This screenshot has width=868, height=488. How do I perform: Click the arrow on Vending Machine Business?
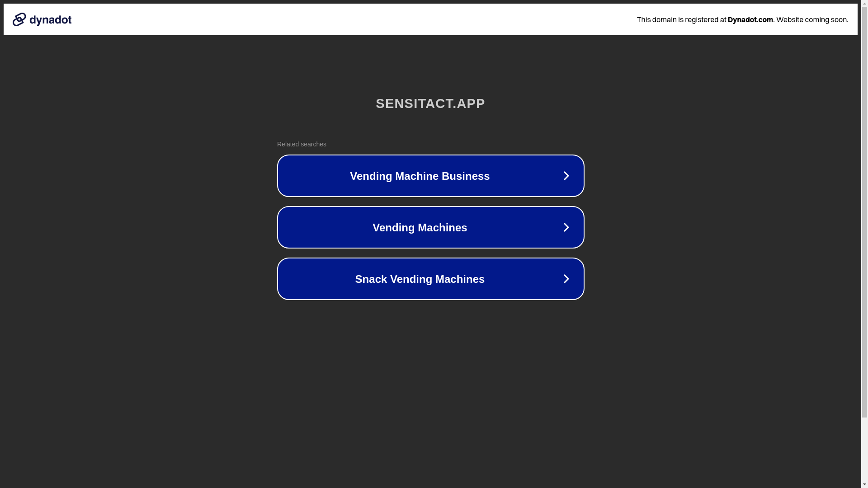pos(566,176)
